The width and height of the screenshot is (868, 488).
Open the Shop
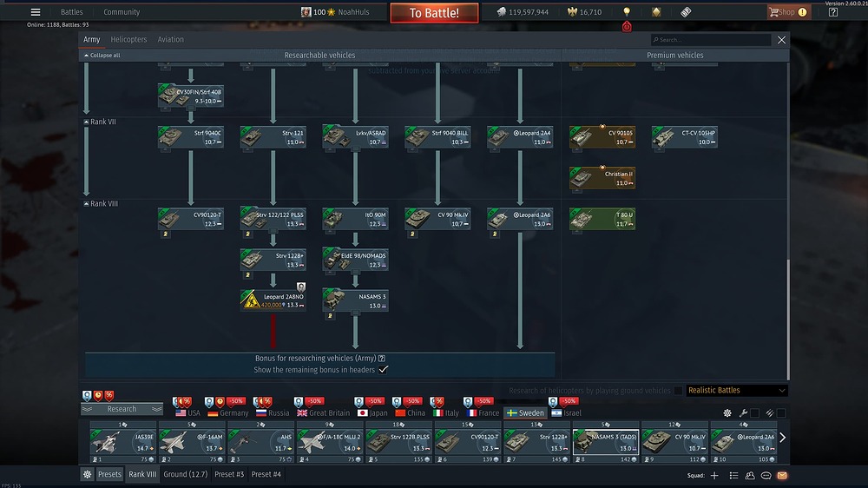tap(789, 12)
